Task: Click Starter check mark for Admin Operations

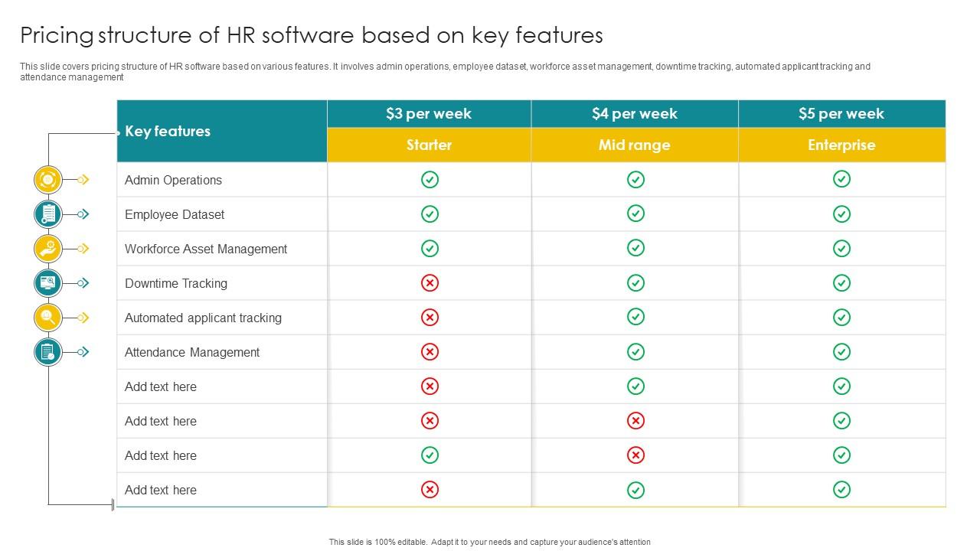Action: point(430,179)
